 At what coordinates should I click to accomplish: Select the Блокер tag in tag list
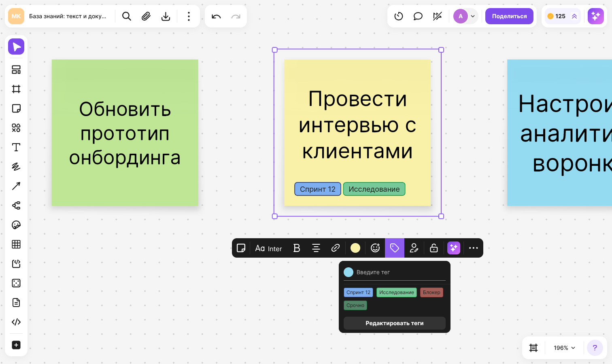click(431, 292)
